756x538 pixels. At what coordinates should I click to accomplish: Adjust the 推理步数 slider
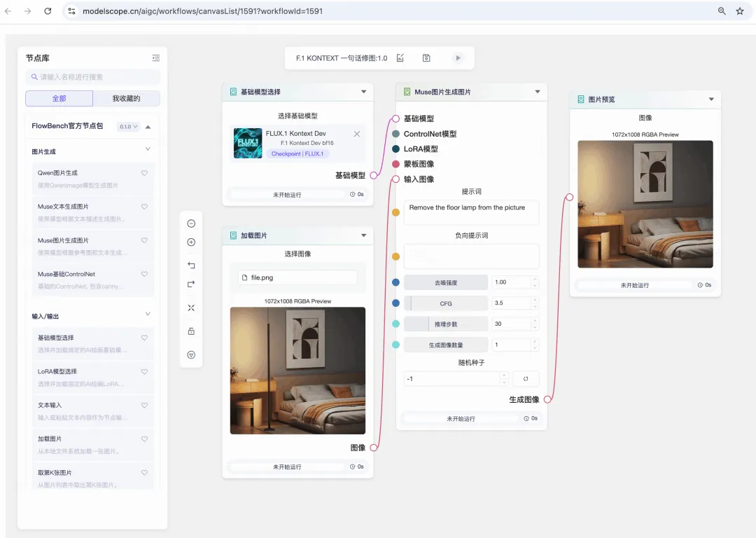tap(445, 324)
